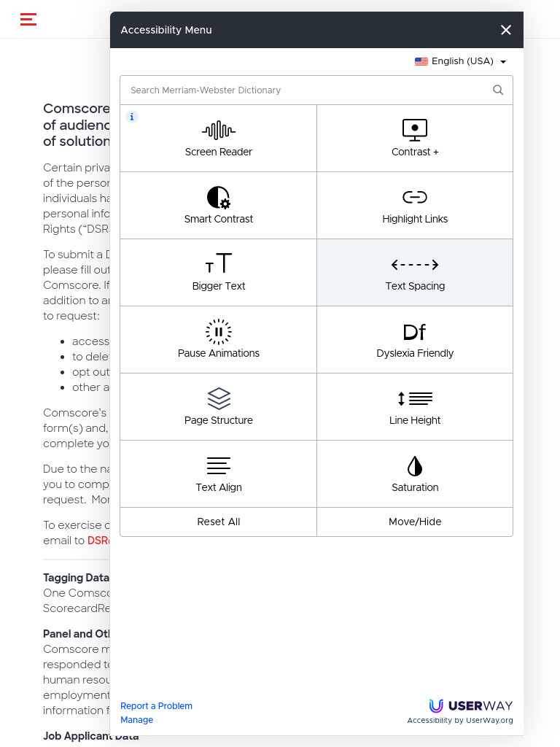Image resolution: width=560 pixels, height=747 pixels.
Task: Open the red hamburger menu
Action: tap(28, 20)
